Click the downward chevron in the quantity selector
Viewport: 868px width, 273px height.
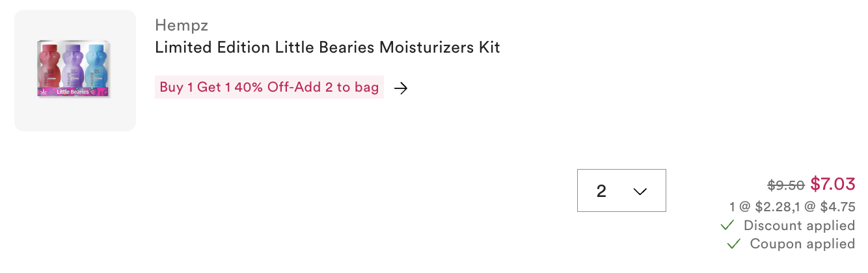640,191
